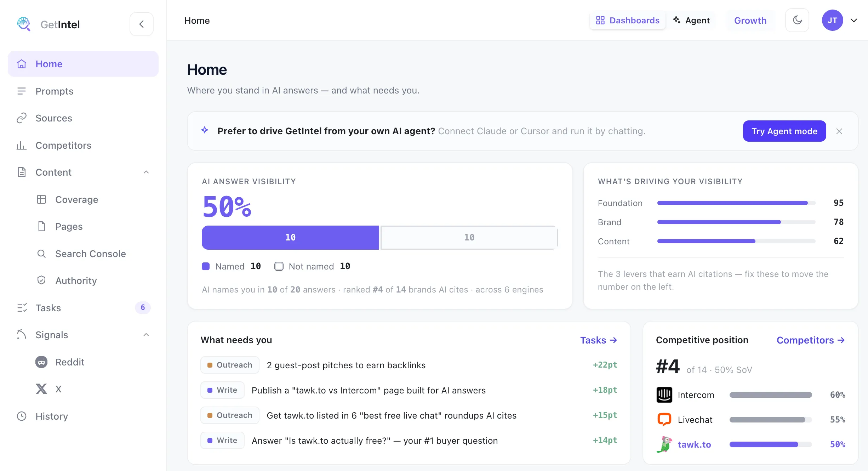Click the Authority shield icon
The width and height of the screenshot is (868, 471).
point(41,280)
